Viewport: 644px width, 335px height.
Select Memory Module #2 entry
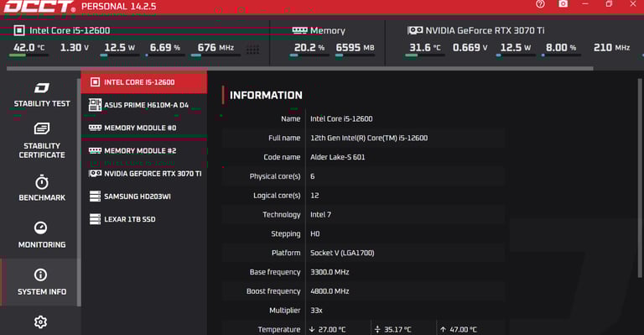pyautogui.click(x=143, y=151)
